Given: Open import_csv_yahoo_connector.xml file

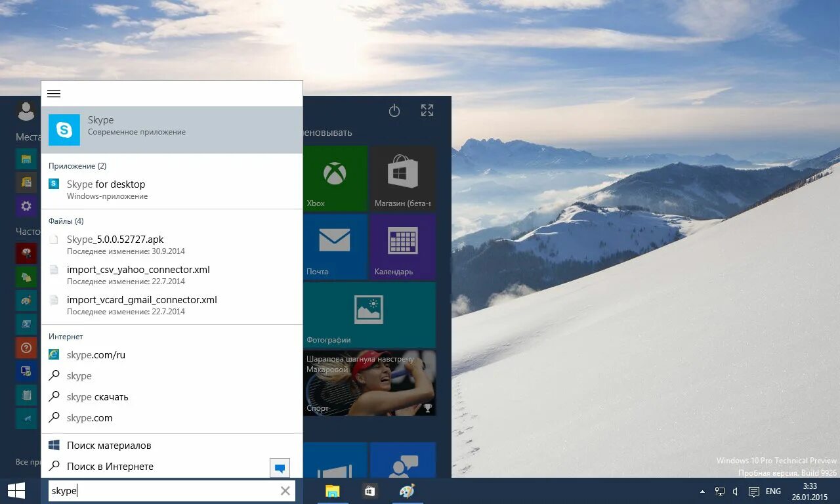Looking at the screenshot, I should tap(172, 275).
